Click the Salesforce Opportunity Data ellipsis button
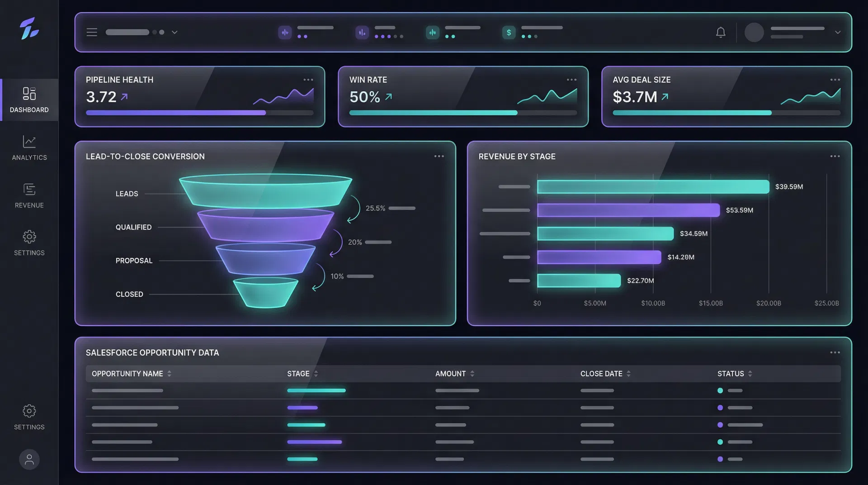The width and height of the screenshot is (868, 485). click(835, 352)
